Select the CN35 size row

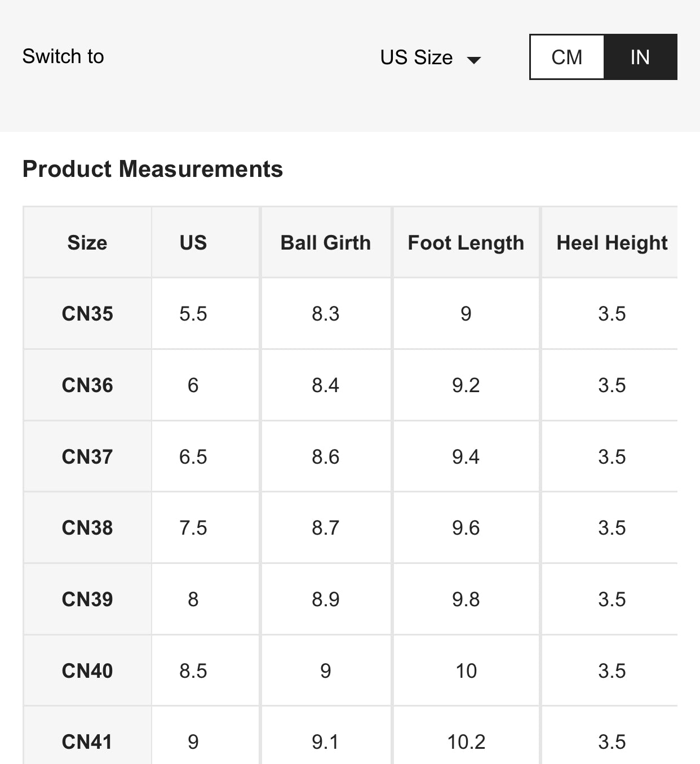(350, 313)
